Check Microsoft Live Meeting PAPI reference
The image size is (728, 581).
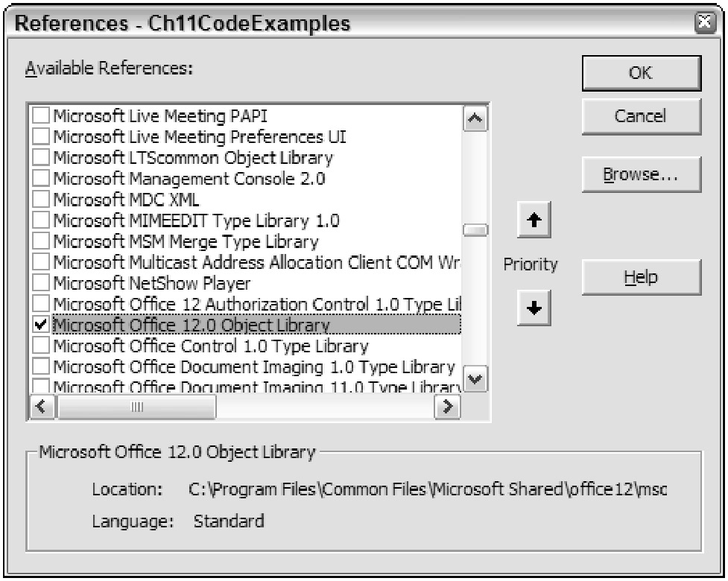tap(41, 116)
